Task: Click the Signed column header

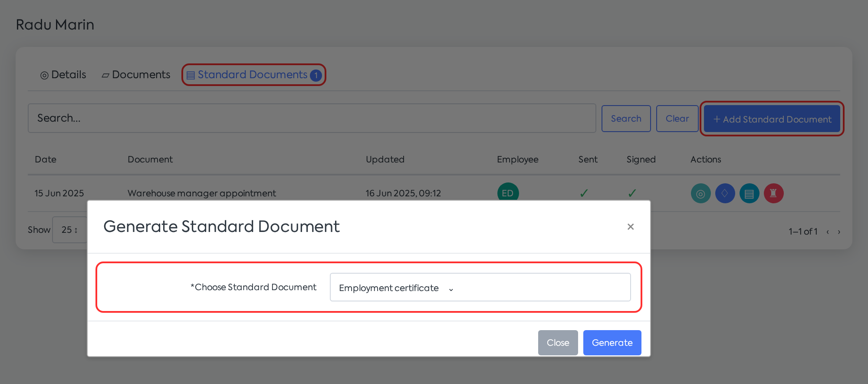Action: pos(641,159)
